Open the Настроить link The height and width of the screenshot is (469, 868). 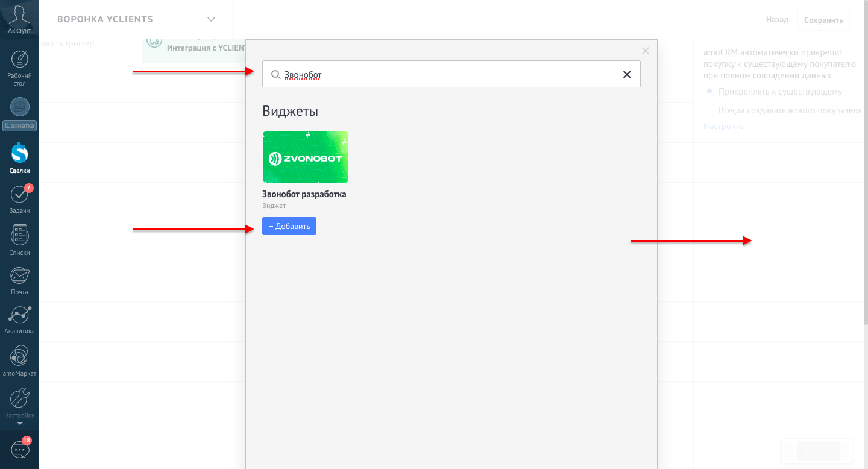click(x=723, y=126)
